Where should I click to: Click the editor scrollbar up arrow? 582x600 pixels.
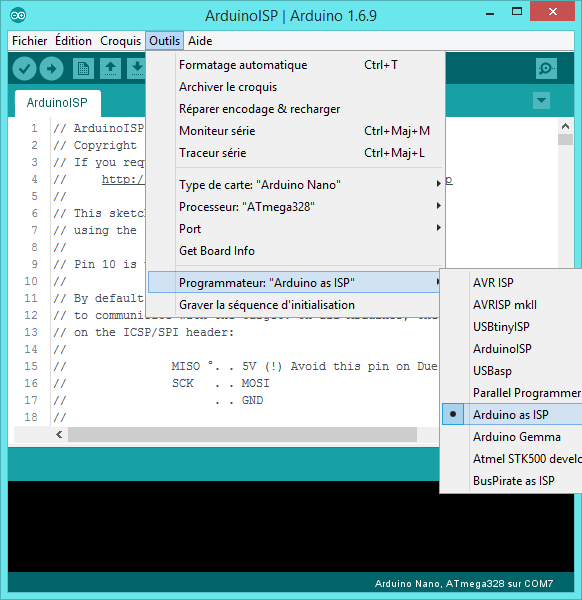(566, 126)
